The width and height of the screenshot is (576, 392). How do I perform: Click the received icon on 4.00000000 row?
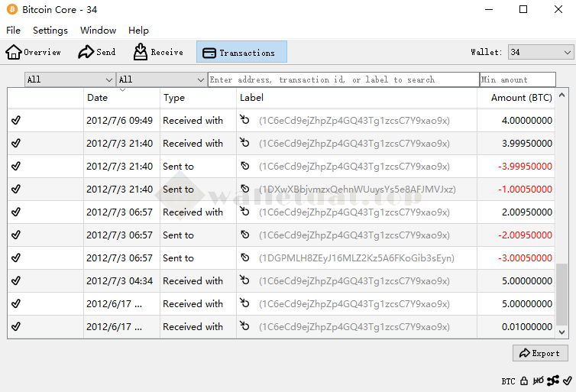(245, 120)
